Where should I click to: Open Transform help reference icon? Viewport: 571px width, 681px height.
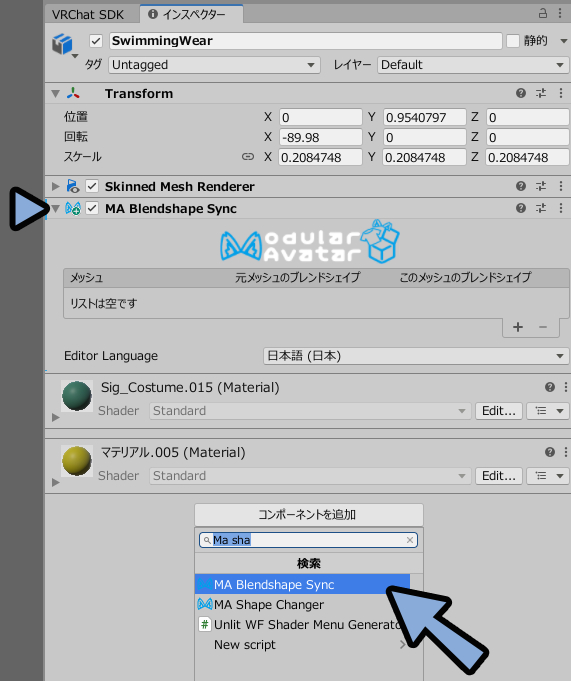pyautogui.click(x=521, y=93)
